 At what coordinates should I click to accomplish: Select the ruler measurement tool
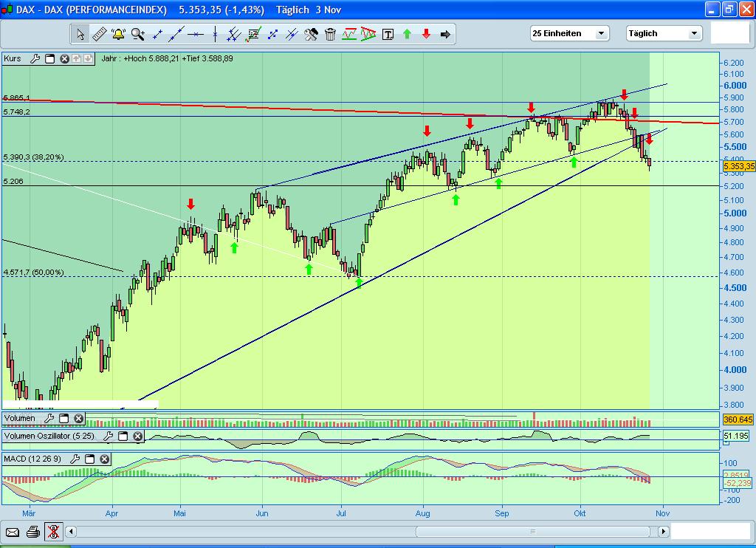[x=98, y=33]
